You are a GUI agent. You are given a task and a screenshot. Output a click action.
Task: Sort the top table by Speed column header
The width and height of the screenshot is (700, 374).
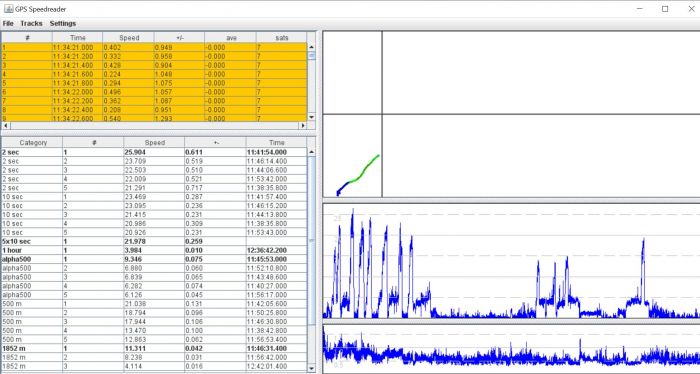click(x=129, y=38)
